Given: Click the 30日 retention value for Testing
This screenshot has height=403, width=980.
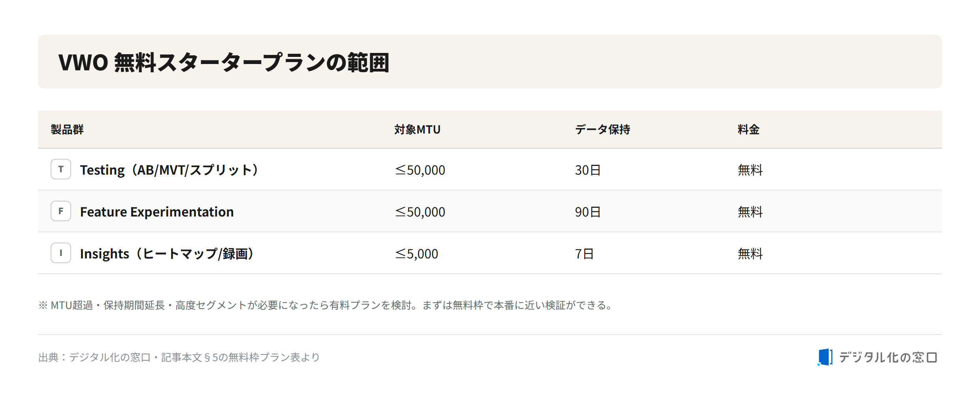Looking at the screenshot, I should pyautogui.click(x=588, y=170).
